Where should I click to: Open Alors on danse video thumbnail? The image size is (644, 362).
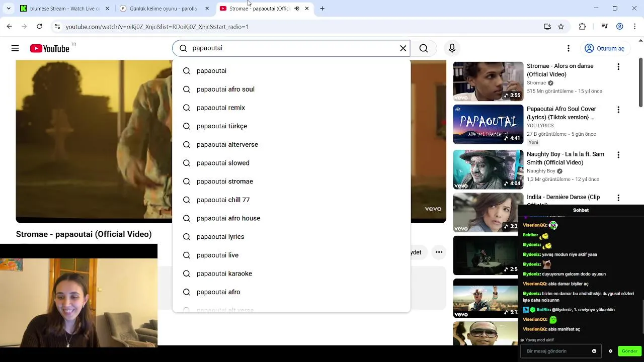(488, 81)
